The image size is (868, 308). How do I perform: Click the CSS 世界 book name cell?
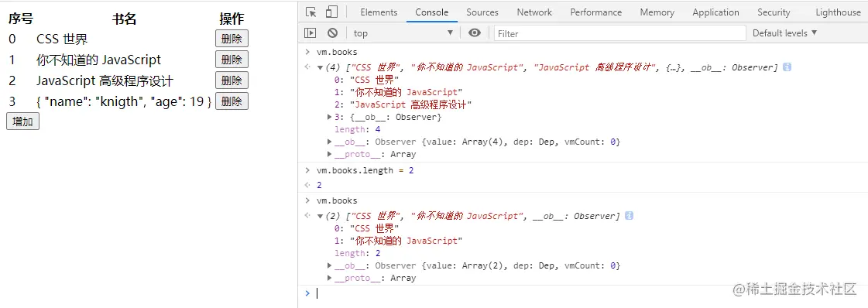62,39
